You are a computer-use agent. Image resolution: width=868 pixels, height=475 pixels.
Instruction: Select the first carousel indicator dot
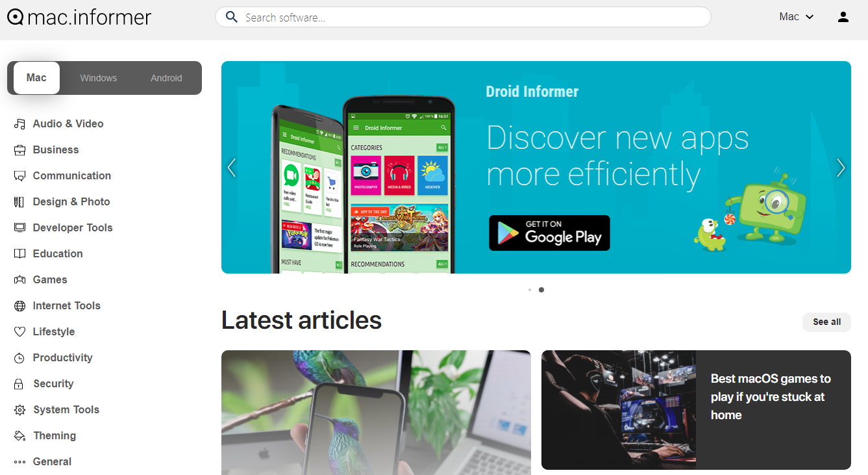pyautogui.click(x=530, y=290)
